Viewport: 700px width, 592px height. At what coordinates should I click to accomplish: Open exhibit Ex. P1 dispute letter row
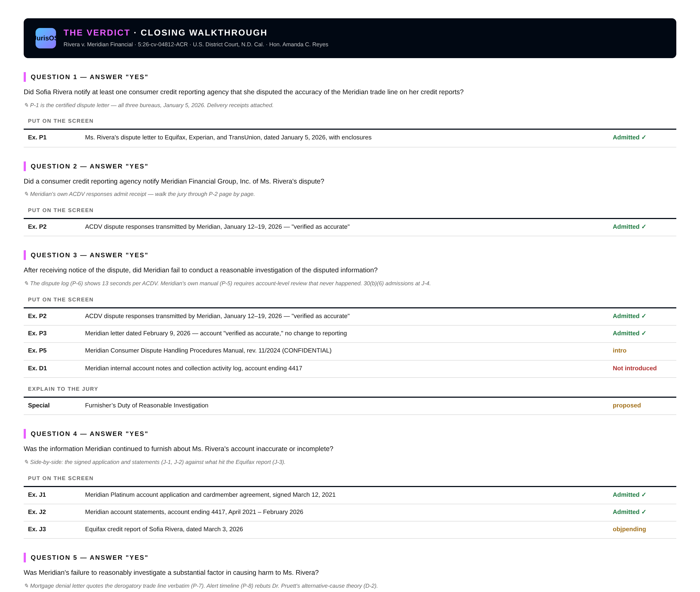pyautogui.click(x=349, y=138)
